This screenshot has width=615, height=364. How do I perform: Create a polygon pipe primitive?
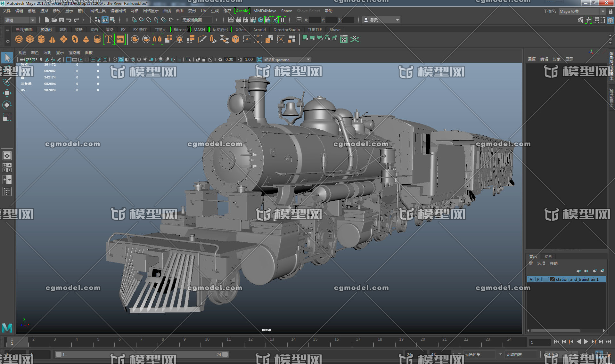[x=97, y=39]
